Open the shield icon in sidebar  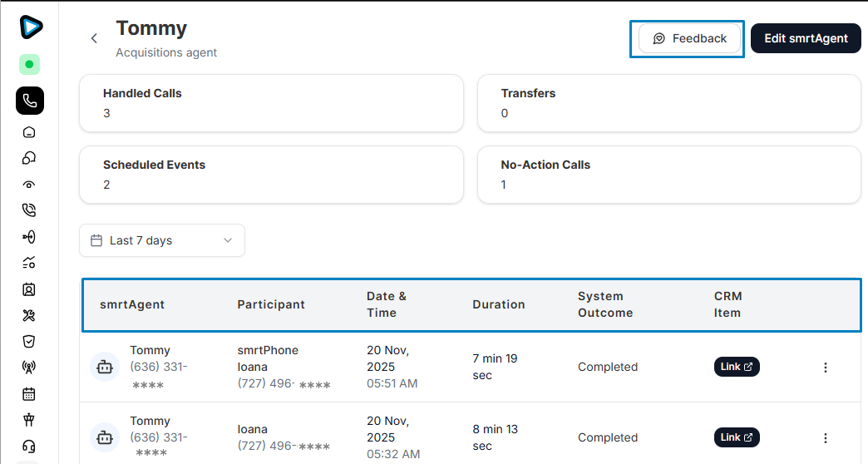pyautogui.click(x=30, y=341)
